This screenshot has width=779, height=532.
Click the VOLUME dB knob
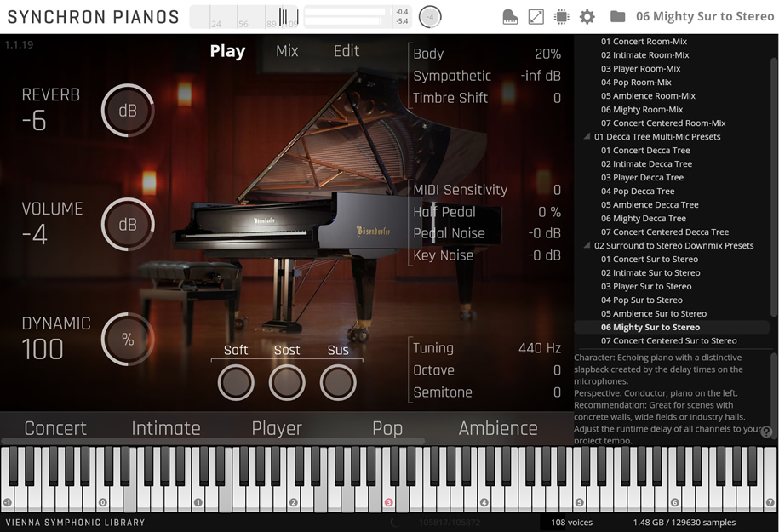[128, 225]
